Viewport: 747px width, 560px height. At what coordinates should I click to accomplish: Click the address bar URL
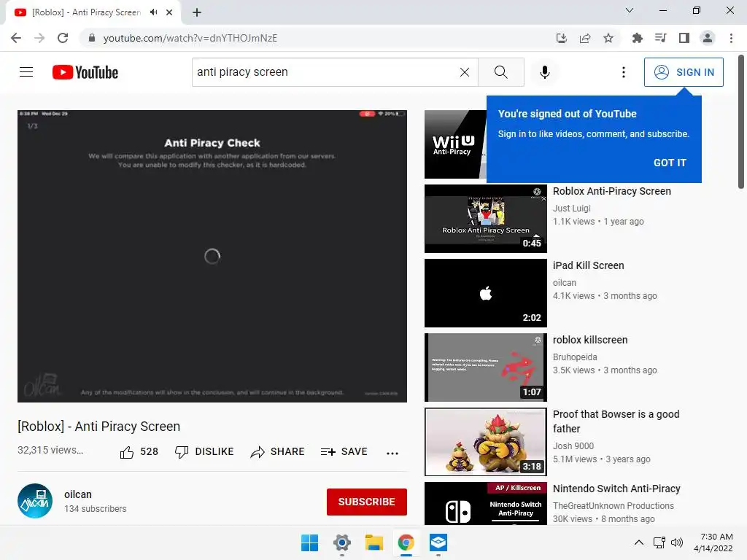coord(190,38)
